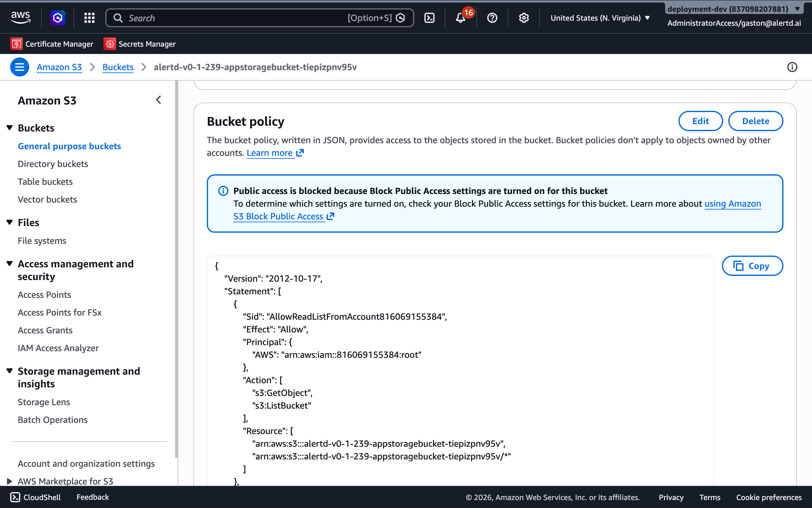The height and width of the screenshot is (508, 812).
Task: Open Storage Lens
Action: (44, 402)
